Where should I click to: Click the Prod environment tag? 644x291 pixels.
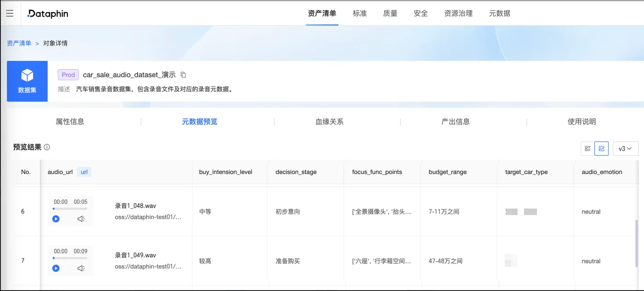coord(68,75)
